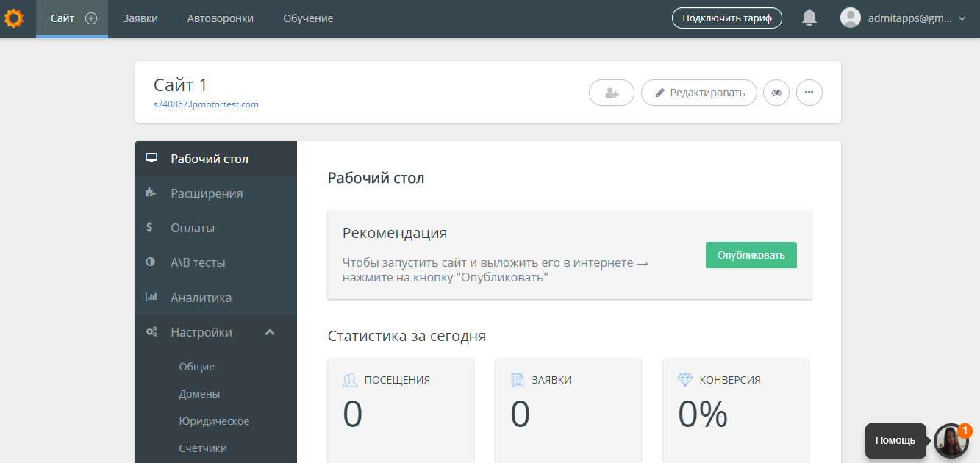
Task: Open Аналитика via the chart icon
Action: [151, 297]
